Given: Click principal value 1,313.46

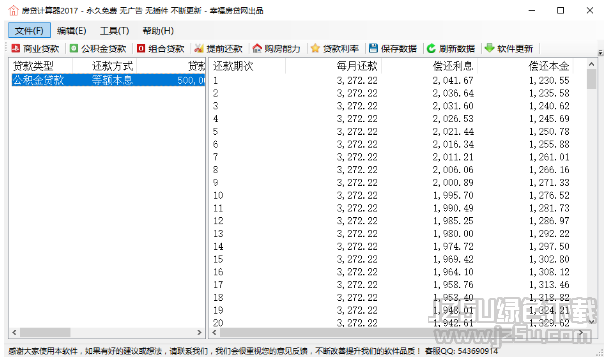Looking at the screenshot, I should click(x=549, y=285).
